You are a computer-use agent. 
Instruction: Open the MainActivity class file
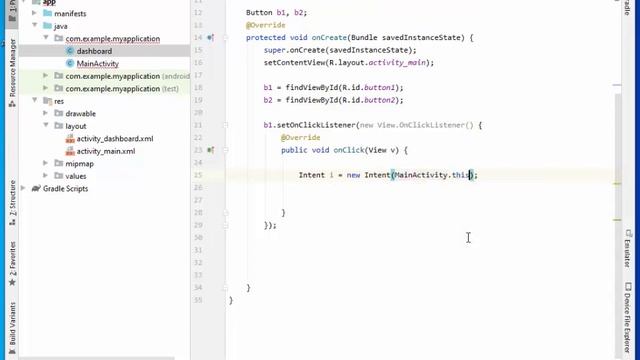point(98,64)
